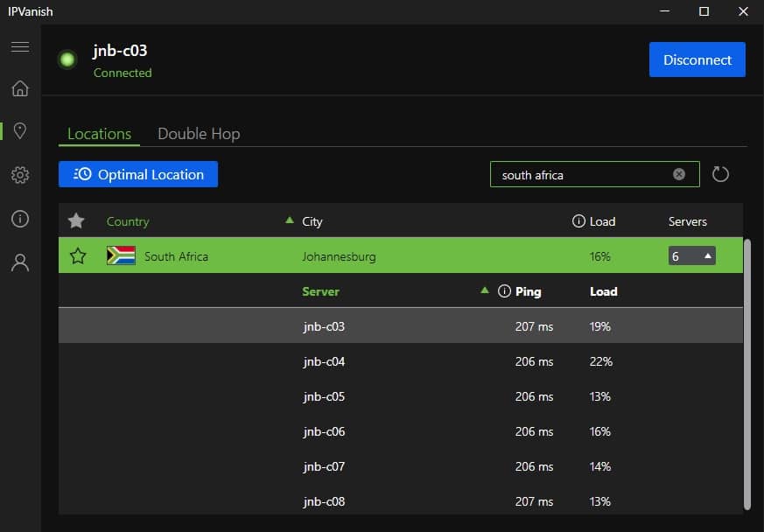Refresh server list with circular arrow icon
Viewport: 764px width, 532px height.
tap(720, 174)
